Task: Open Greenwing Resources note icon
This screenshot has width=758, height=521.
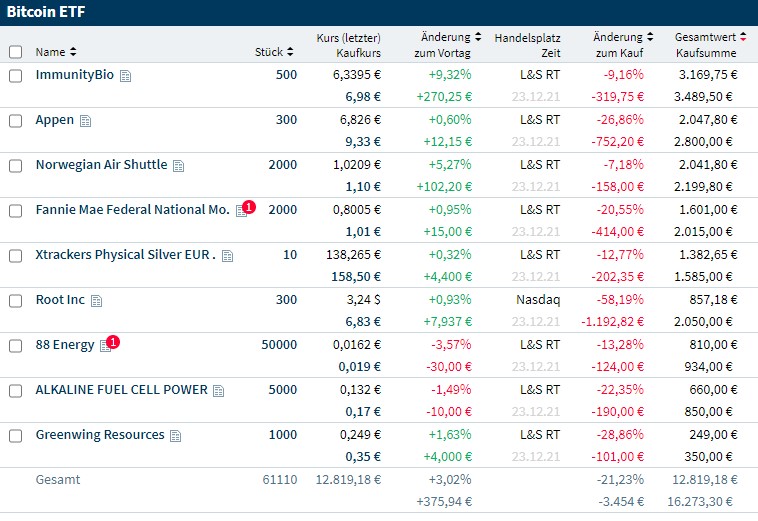Action: 176,436
